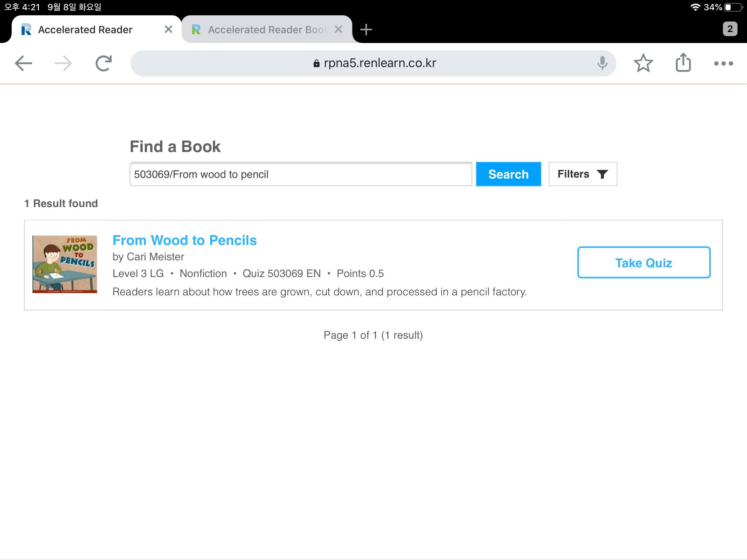Screen dimensions: 747x560
Task: Open the tab count switcher
Action: pos(729,29)
